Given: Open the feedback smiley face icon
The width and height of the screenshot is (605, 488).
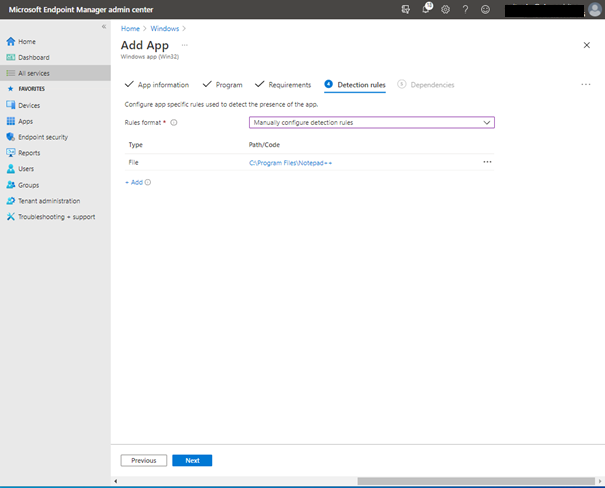Looking at the screenshot, I should (x=485, y=9).
